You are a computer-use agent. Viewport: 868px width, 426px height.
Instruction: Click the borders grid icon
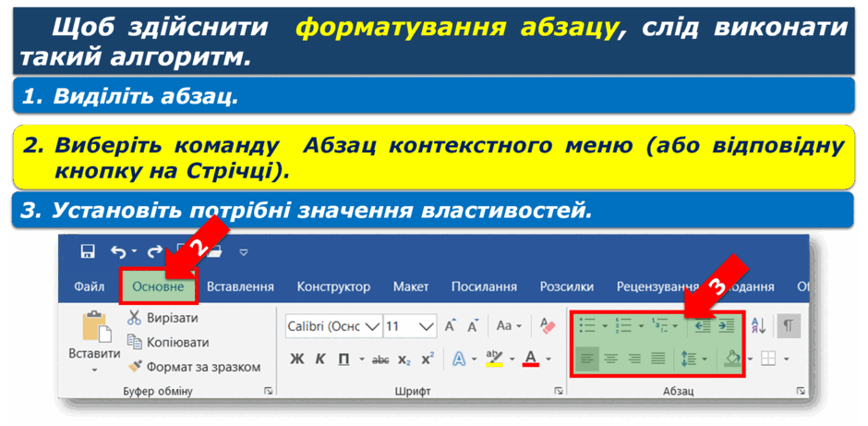tap(768, 359)
